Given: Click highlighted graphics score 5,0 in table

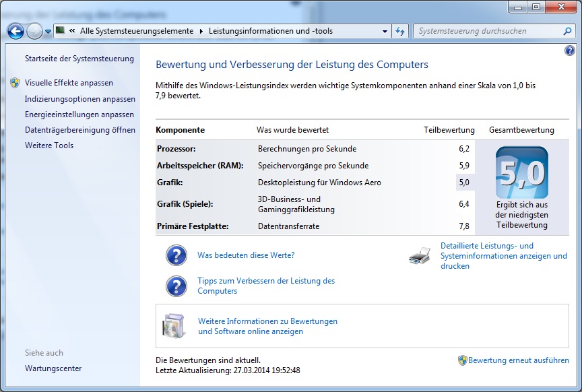Looking at the screenshot, I should pos(464,183).
